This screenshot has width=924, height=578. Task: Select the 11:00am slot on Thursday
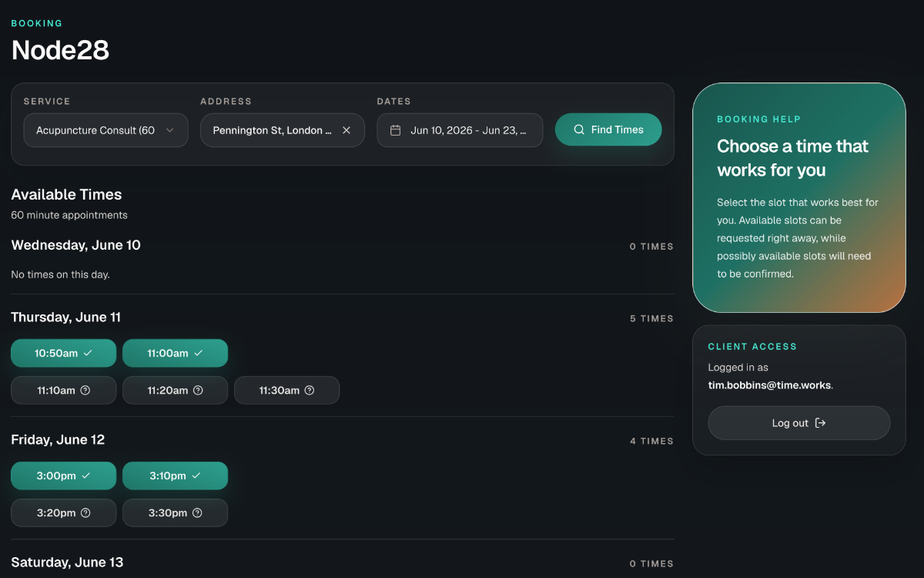click(175, 353)
